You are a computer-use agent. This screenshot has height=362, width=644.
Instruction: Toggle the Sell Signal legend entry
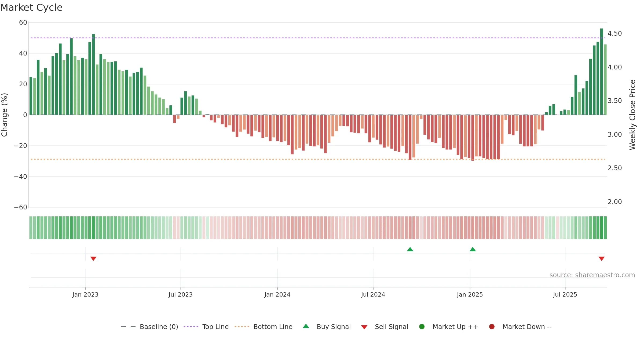(x=385, y=327)
